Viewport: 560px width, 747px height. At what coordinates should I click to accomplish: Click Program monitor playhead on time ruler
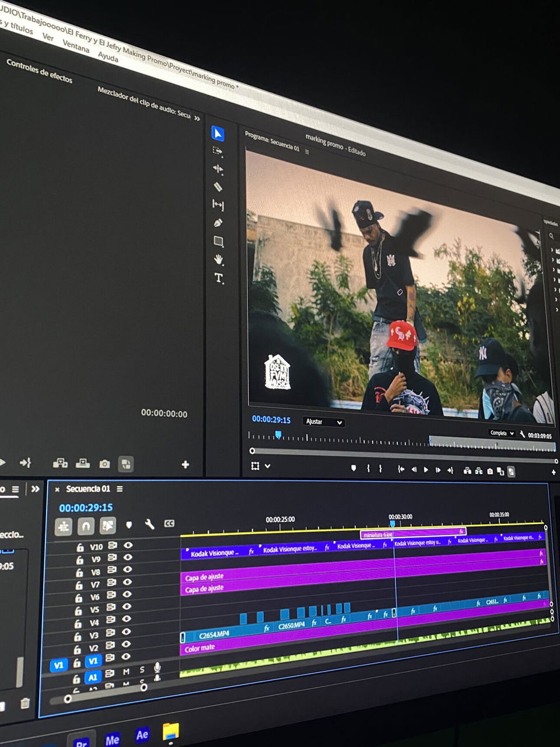(x=278, y=434)
